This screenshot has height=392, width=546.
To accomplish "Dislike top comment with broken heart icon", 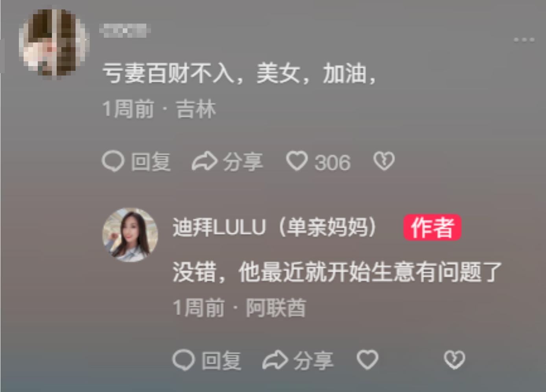I will pos(384,161).
